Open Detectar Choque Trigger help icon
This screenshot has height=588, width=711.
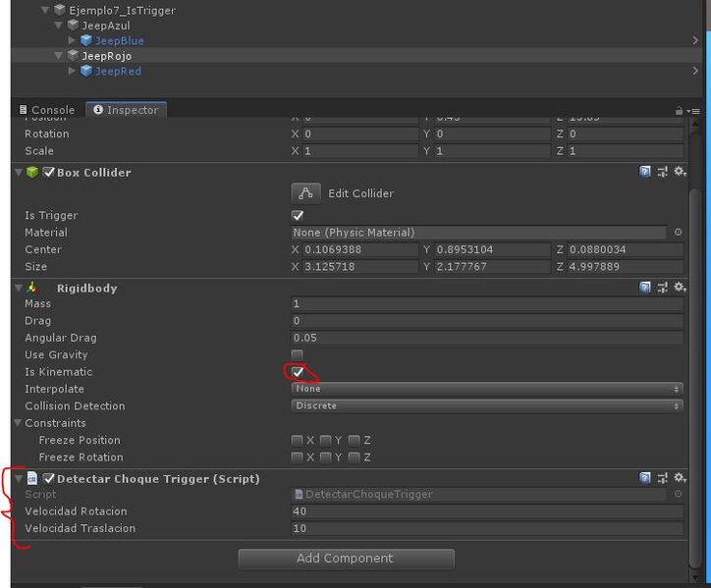[644, 478]
